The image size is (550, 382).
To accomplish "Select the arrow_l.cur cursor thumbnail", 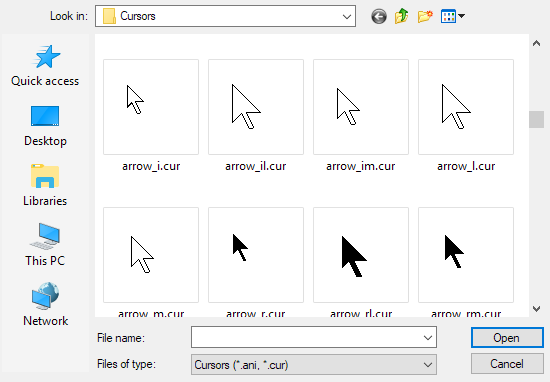I will click(x=466, y=107).
